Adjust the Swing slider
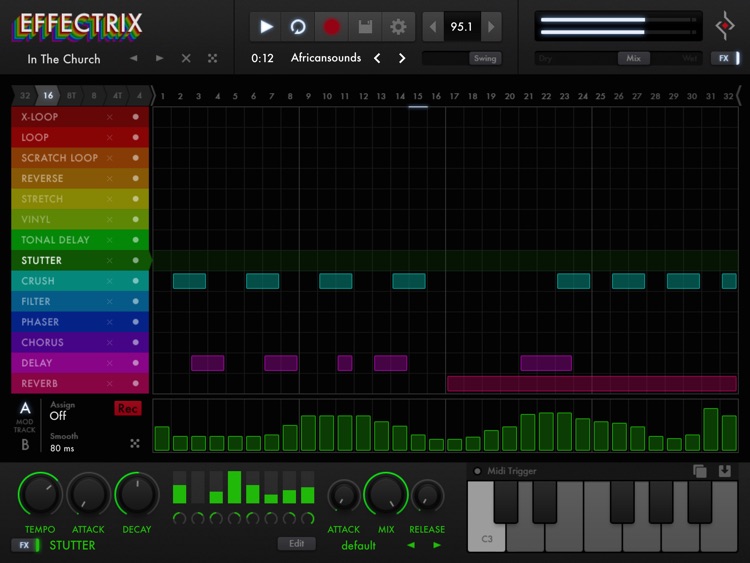Image resolution: width=750 pixels, height=563 pixels. [x=462, y=58]
